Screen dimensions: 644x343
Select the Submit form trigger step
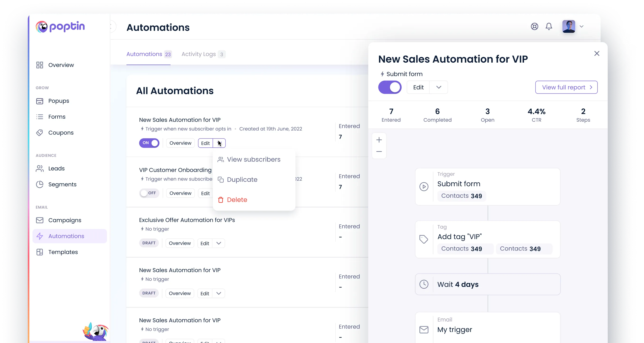(488, 187)
